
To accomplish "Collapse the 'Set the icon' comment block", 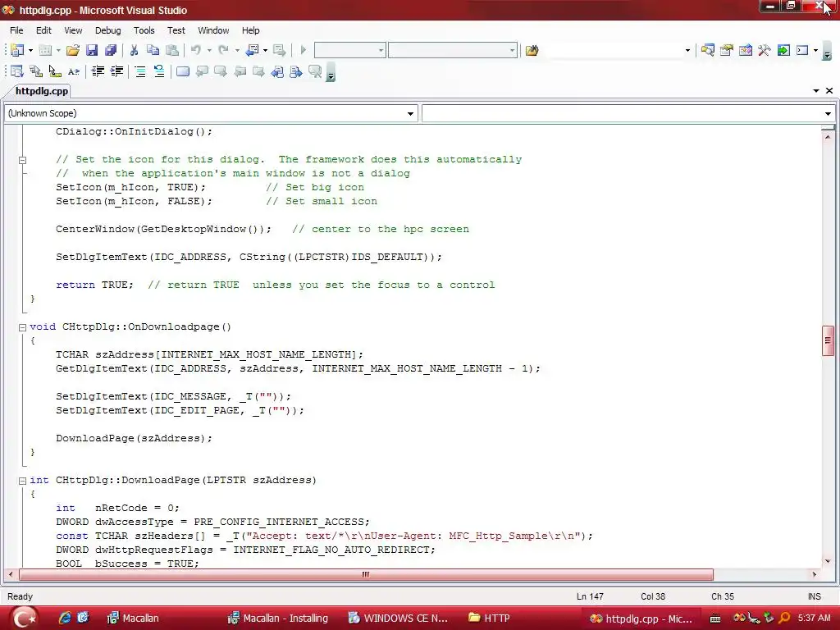I will [22, 160].
